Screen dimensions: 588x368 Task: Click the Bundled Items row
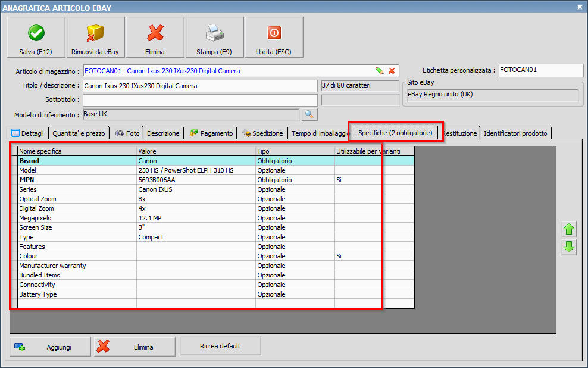[215, 275]
